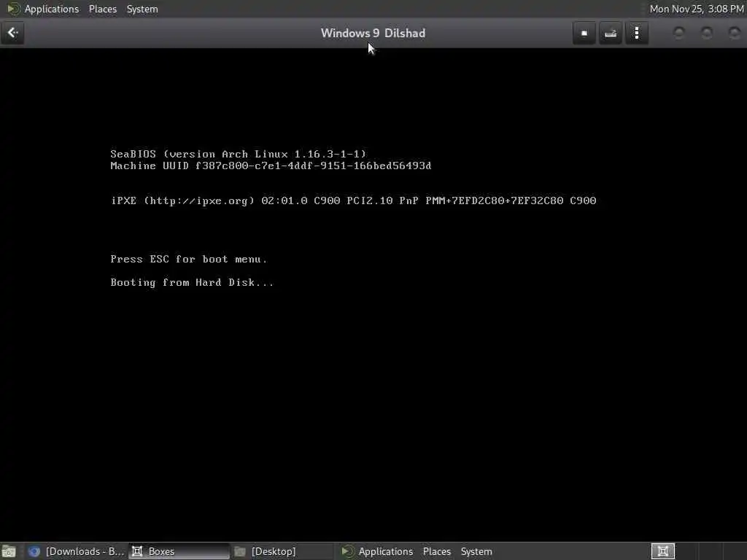
Task: Click the bottom panel MATE logo icon
Action: click(x=348, y=551)
